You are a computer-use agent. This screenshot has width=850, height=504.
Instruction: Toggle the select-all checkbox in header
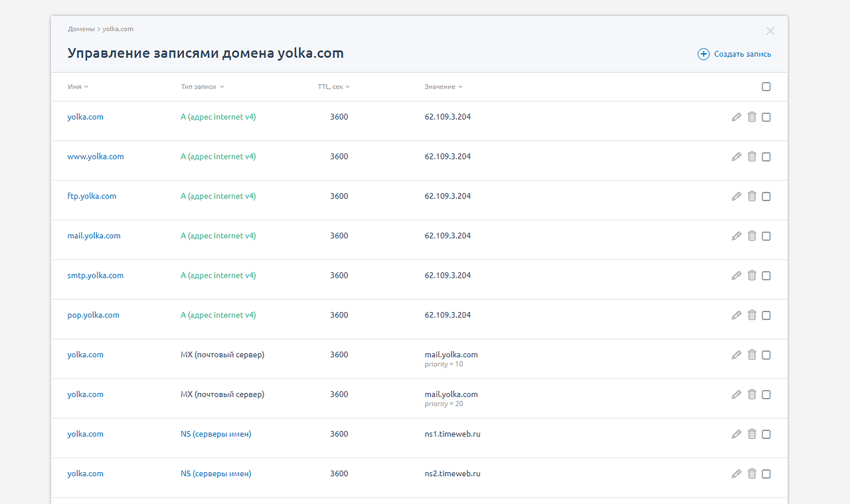(x=766, y=87)
